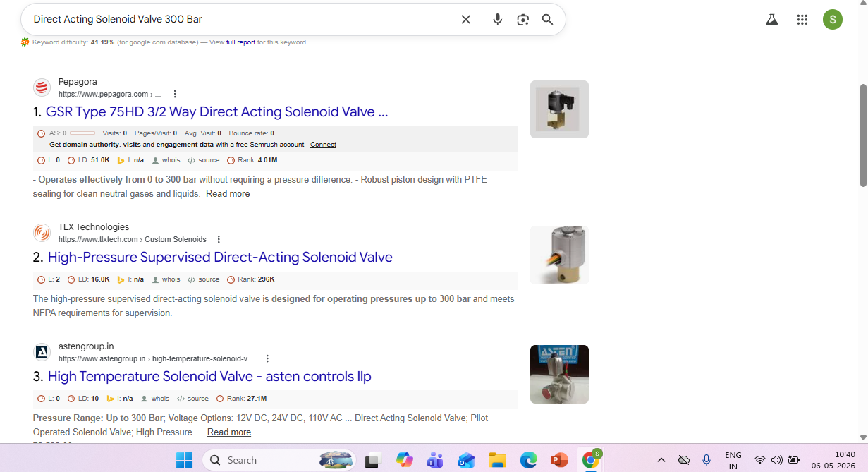Screen dimensions: 868x472
Task: Click the astengroup.in favicon
Action: [x=42, y=352]
